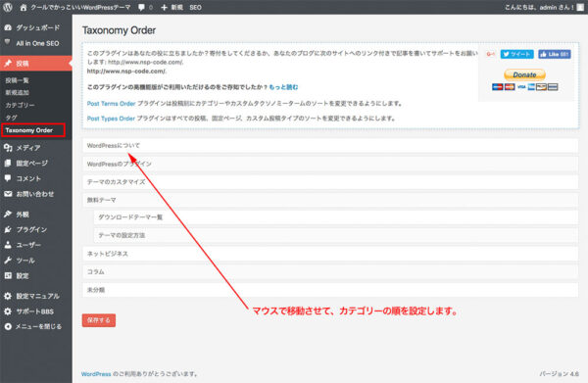Open the ツール wrench icon in sidebar
Screen dimensions: 588x383
click(x=8, y=261)
